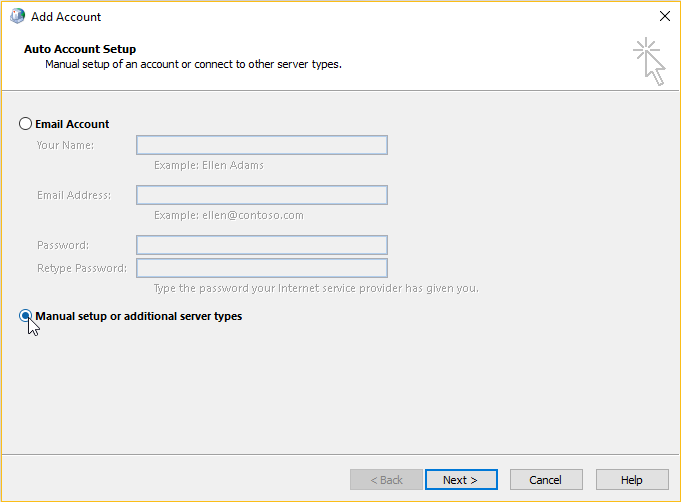Viewport: 681px width, 502px height.
Task: Go back with the "< Back" button
Action: point(386,480)
